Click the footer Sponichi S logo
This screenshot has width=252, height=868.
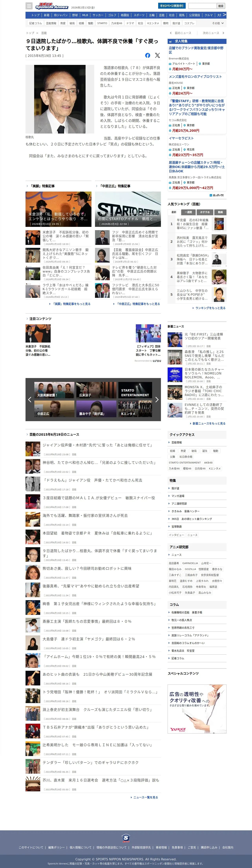tap(126, 838)
